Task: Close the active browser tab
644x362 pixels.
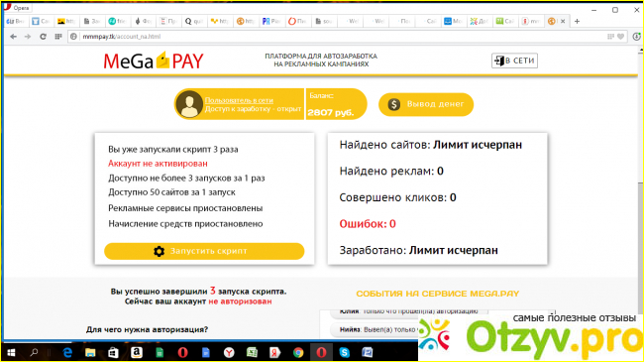Action: click(x=563, y=21)
